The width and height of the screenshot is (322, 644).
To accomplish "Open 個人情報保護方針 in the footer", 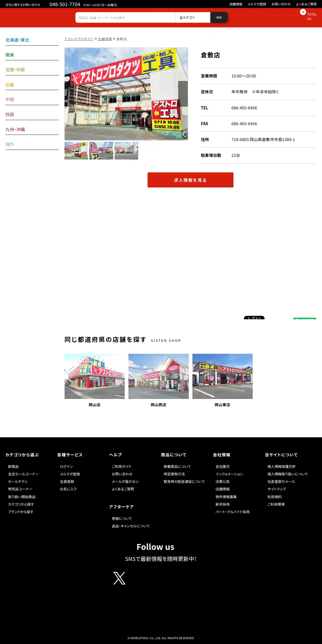I will [x=281, y=467].
